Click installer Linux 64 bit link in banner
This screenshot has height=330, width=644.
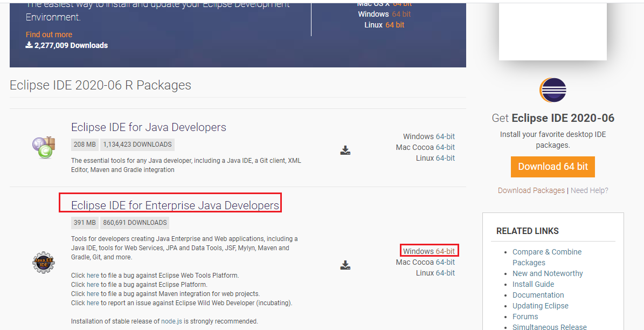pos(394,25)
